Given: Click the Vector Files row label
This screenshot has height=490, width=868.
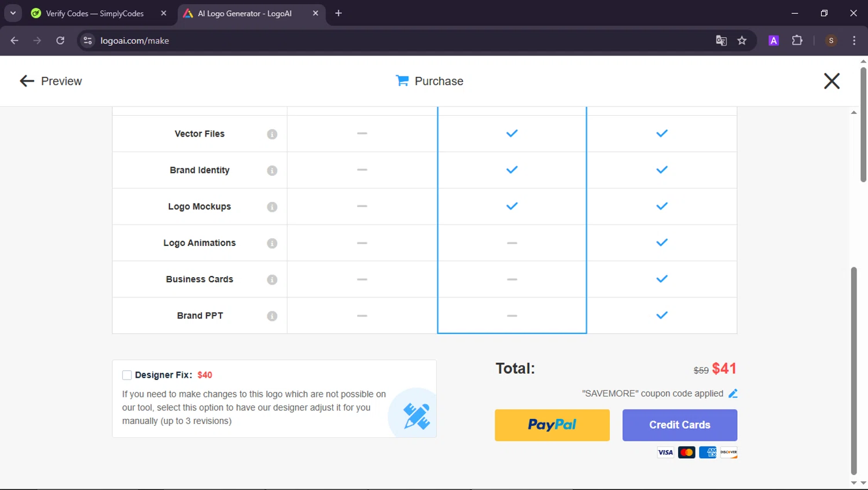Looking at the screenshot, I should (200, 134).
